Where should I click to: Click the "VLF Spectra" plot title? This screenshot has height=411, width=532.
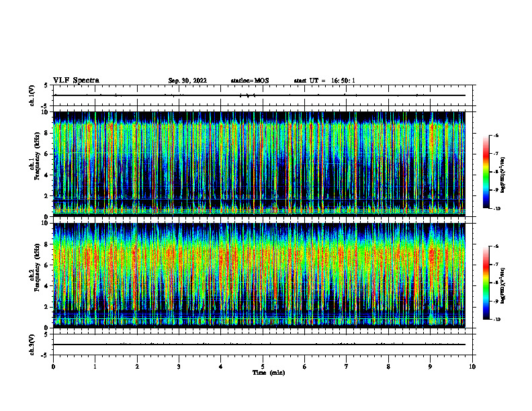tap(76, 81)
